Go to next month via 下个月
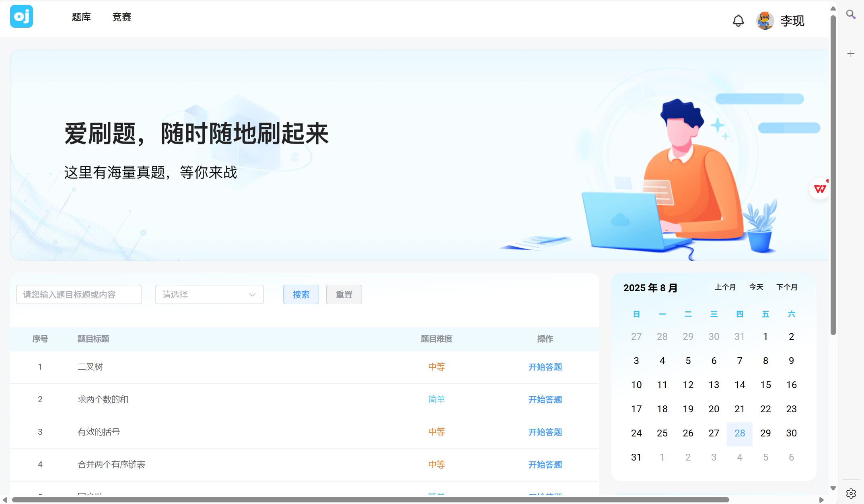Screen dimensions: 864x504 (787, 287)
